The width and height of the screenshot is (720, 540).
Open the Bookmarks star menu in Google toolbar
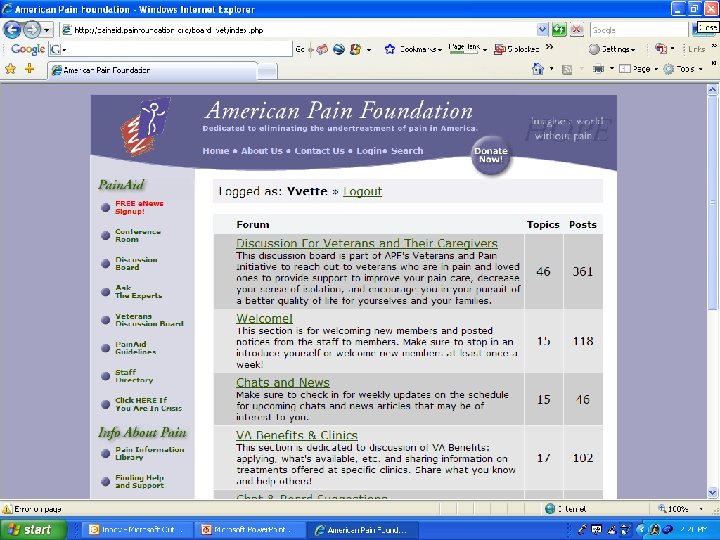point(413,49)
